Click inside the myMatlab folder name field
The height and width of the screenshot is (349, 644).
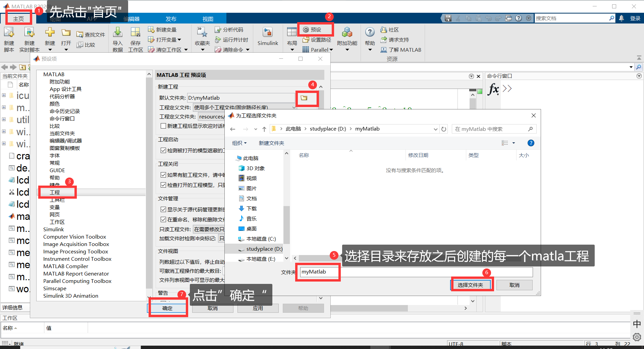tap(317, 272)
